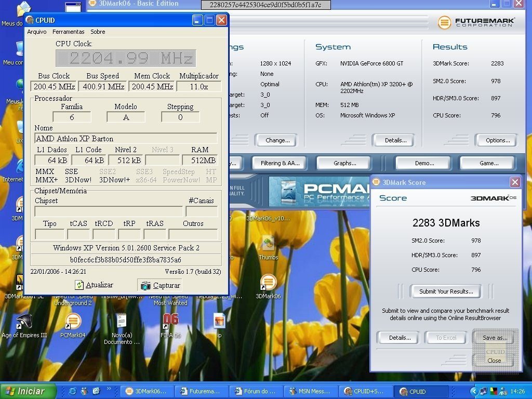Screen dimensions: 532x399
Task: Click the Bus Speed field showing 400.91 MHz
Action: click(x=103, y=87)
